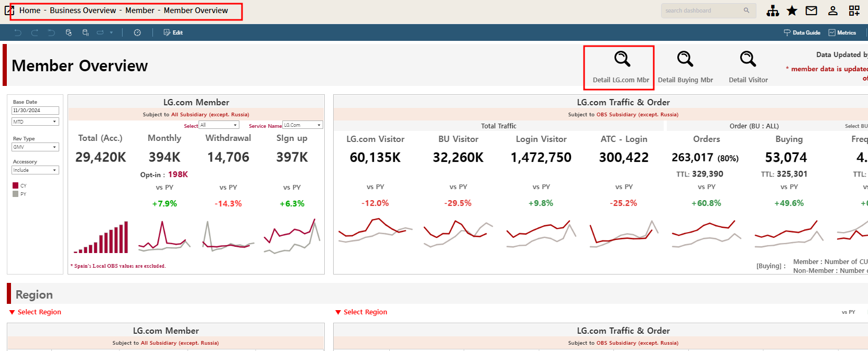Open the Detail Buying Mbr magnifier
Image resolution: width=868 pixels, height=351 pixels.
(685, 59)
